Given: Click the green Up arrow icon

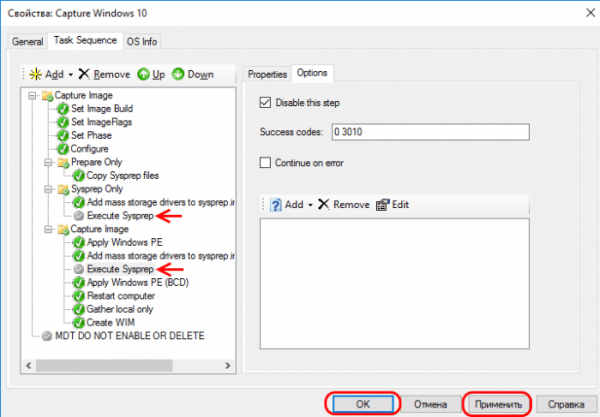Looking at the screenshot, I should pos(143,74).
